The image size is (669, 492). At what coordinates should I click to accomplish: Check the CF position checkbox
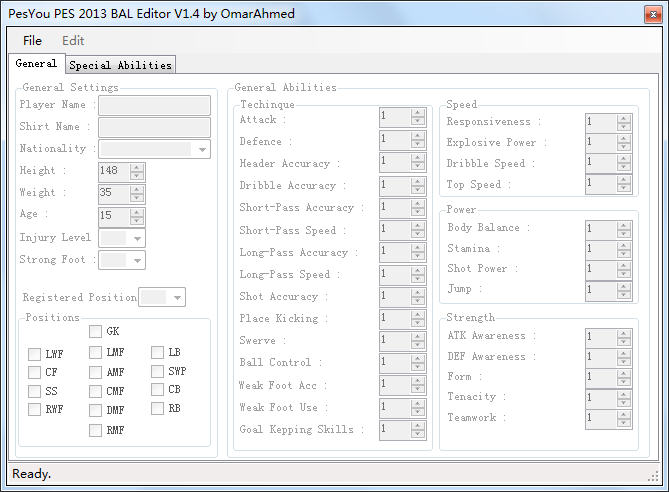34,372
